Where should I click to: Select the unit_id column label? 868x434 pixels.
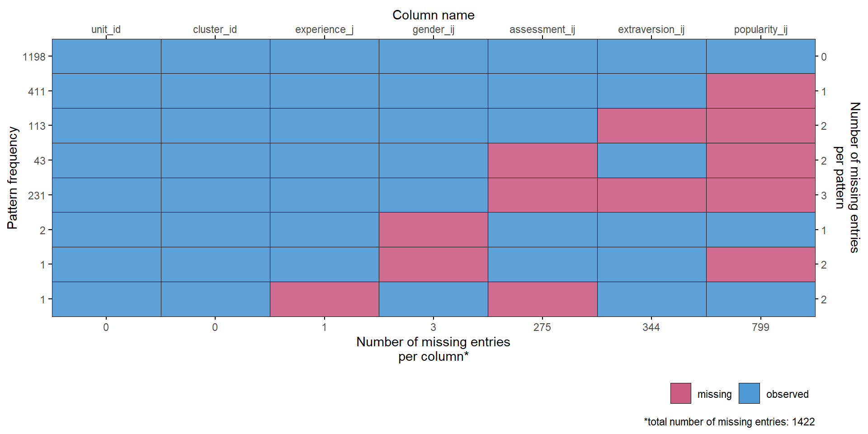(106, 29)
